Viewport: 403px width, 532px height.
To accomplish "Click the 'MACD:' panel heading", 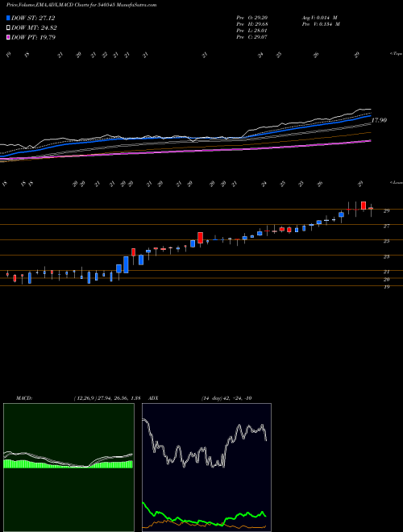I will pos(24,398).
